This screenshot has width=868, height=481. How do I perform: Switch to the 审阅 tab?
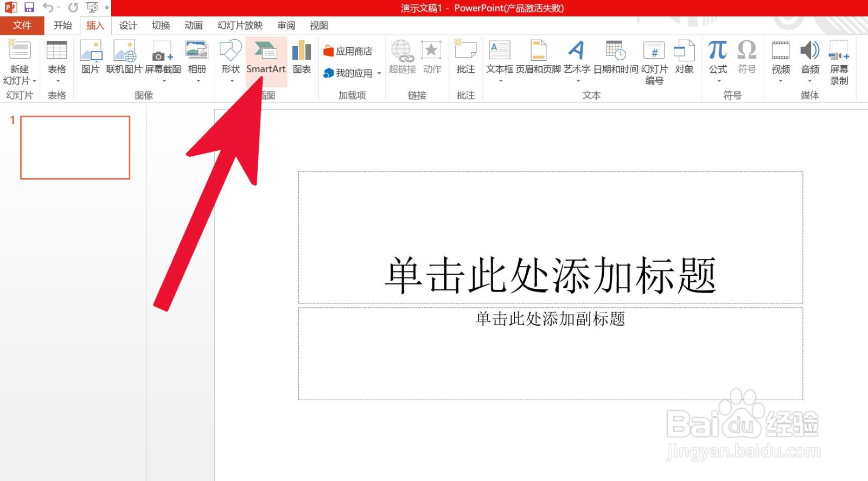[x=286, y=26]
